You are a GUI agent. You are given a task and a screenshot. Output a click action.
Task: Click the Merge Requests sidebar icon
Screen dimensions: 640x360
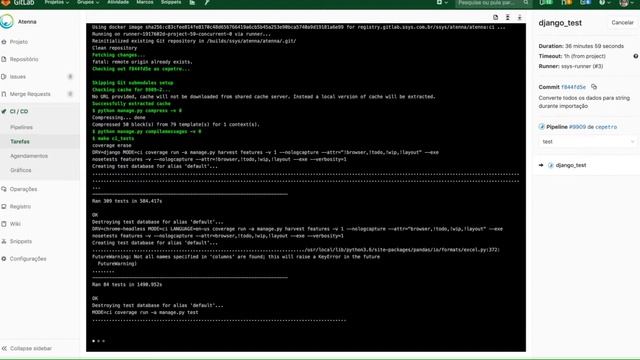pyautogui.click(x=4, y=94)
